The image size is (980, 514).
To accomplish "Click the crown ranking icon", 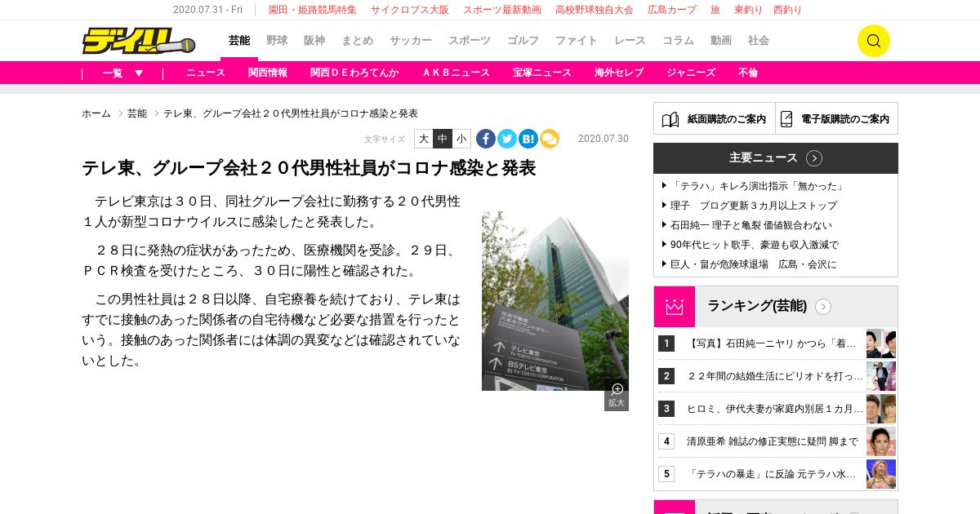I will (x=675, y=307).
